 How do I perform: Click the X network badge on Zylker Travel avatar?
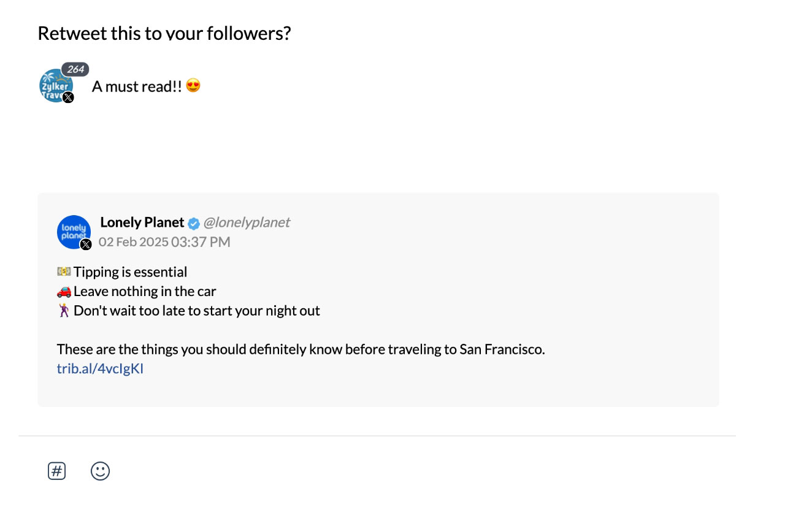pyautogui.click(x=68, y=97)
